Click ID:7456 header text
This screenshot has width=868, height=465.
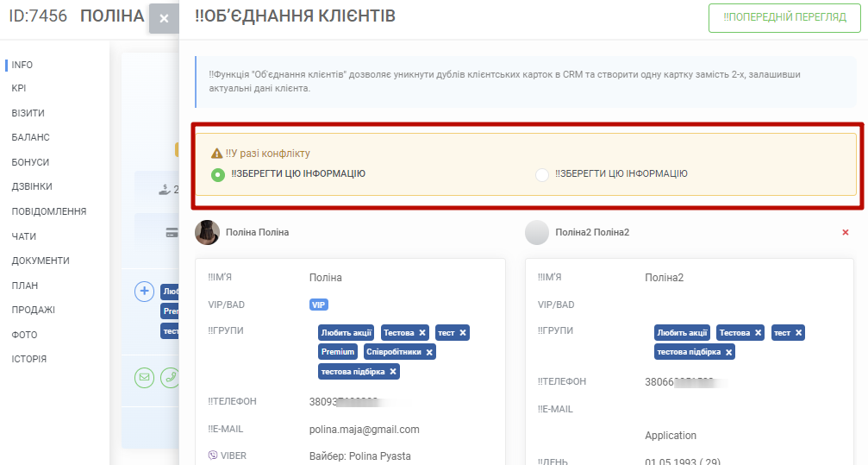pyautogui.click(x=38, y=16)
